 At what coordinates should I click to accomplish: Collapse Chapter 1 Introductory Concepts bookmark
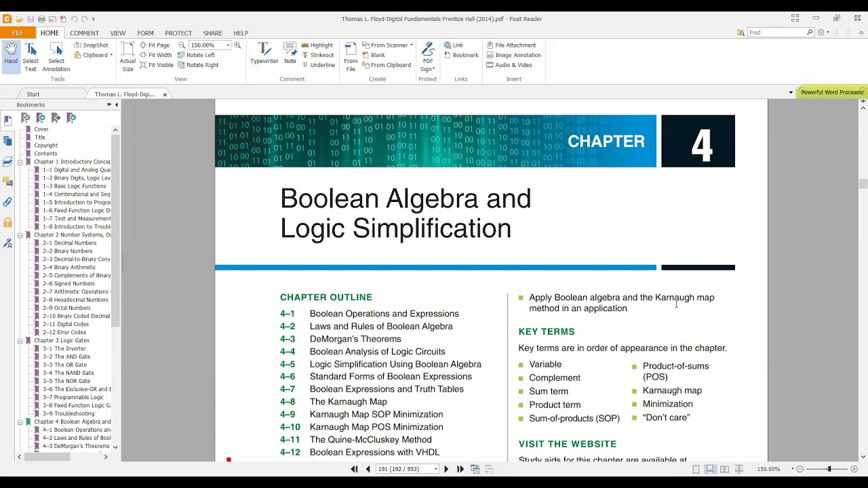coord(20,162)
